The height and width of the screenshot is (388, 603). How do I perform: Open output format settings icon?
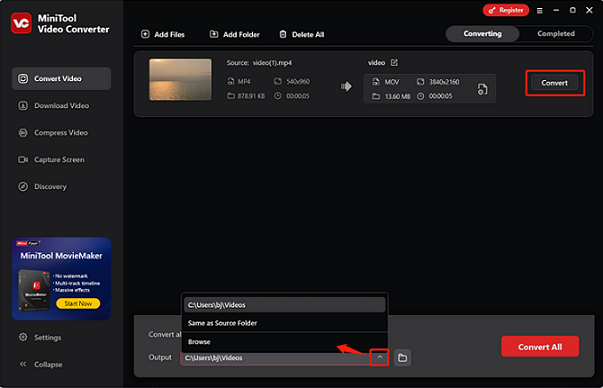click(482, 89)
